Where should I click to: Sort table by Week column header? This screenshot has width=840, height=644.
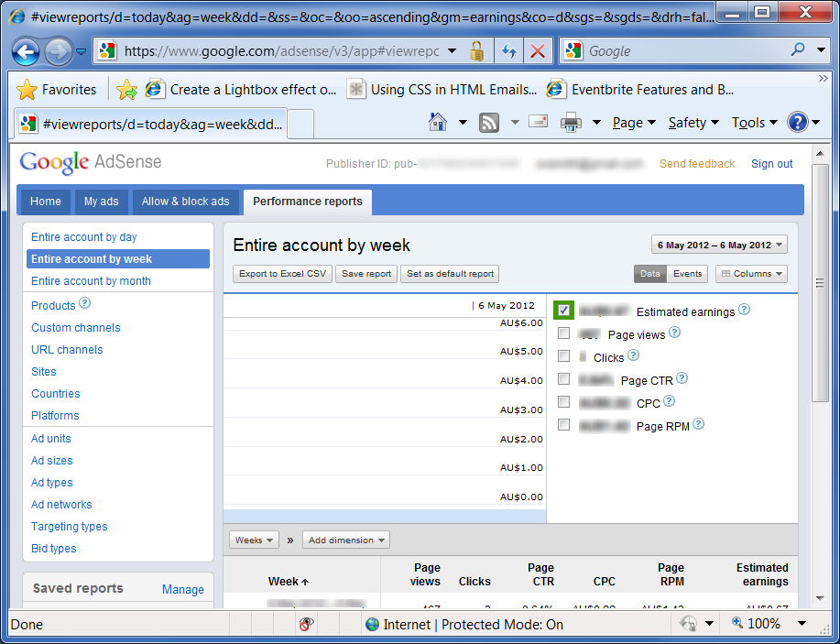(x=289, y=582)
